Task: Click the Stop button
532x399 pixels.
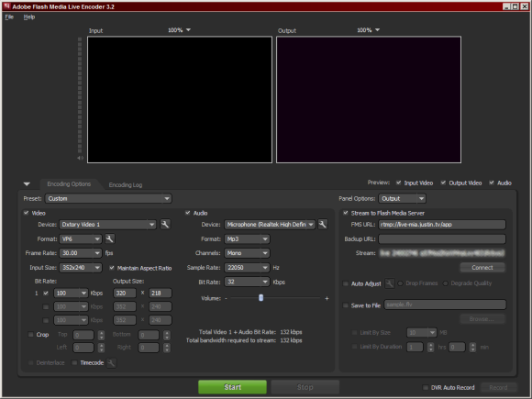Action: [305, 387]
